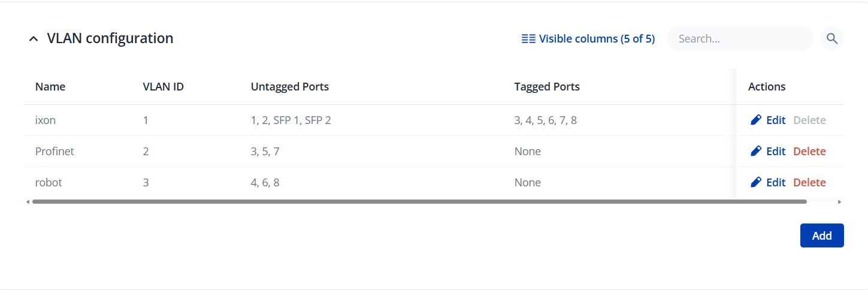Click the scrollbar's left arrow
Image resolution: width=868 pixels, height=290 pixels.
coord(28,202)
